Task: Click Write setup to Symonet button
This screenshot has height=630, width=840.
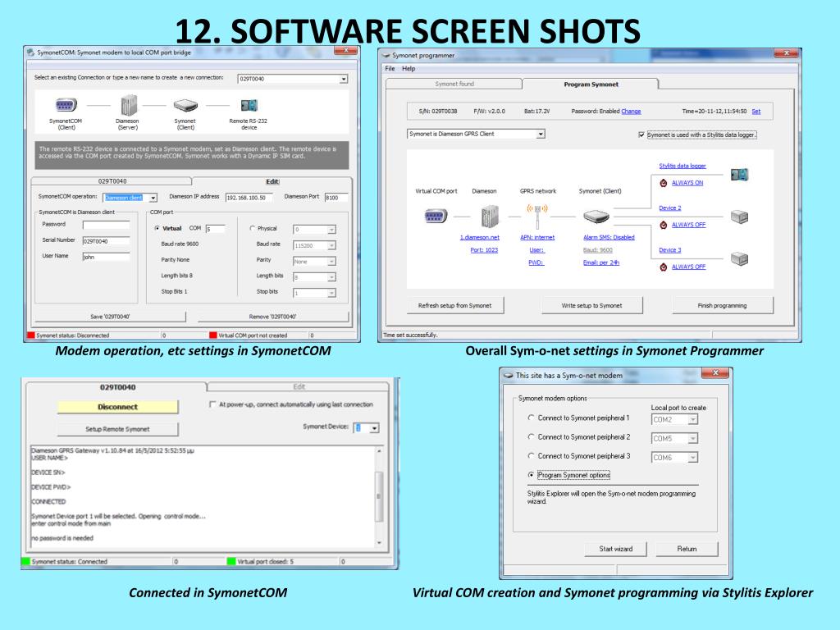Action: click(592, 305)
